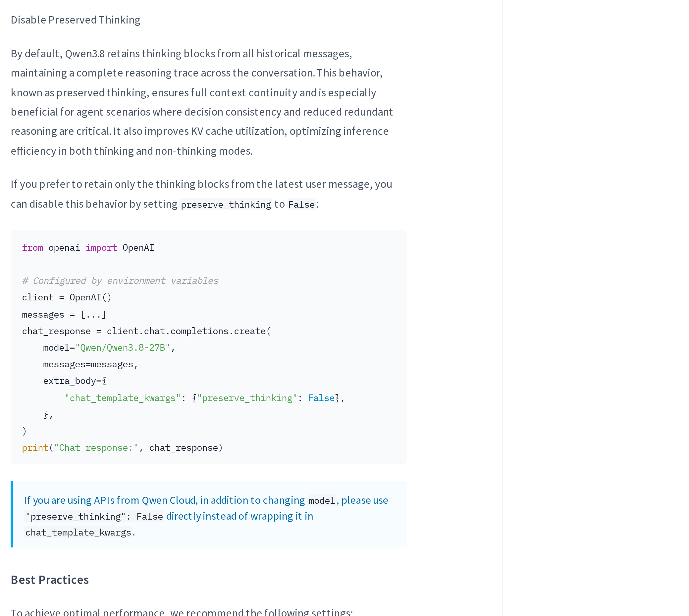
Task: Click the "Configured by environment variables" comment
Action: pos(120,281)
